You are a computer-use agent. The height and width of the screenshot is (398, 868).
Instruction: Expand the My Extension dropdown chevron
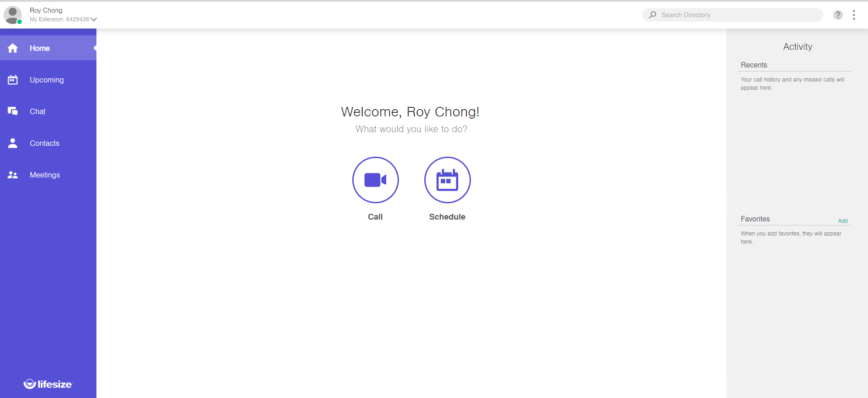pyautogui.click(x=94, y=19)
